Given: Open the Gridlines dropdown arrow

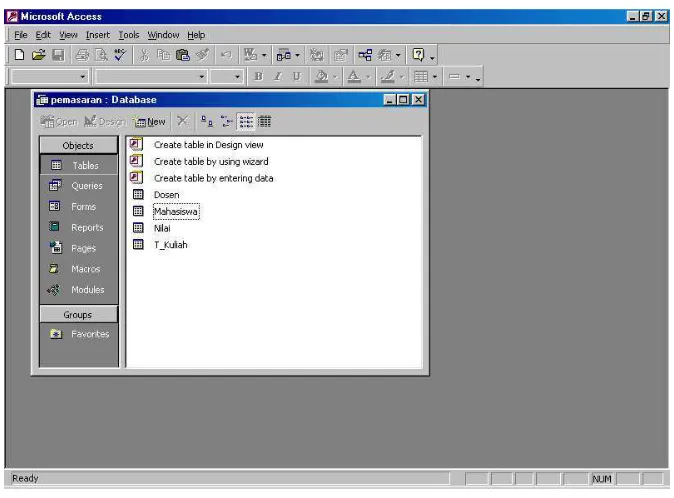Looking at the screenshot, I should (435, 77).
